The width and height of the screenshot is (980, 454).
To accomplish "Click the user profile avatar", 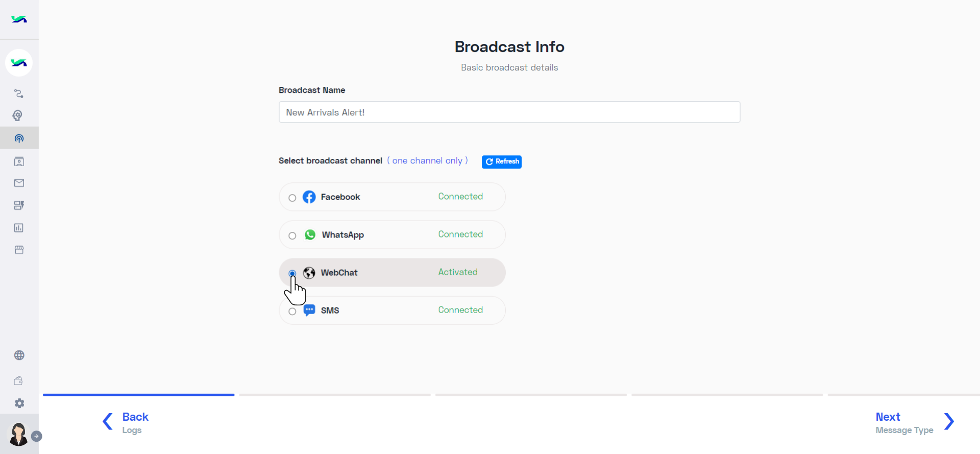I will coord(19,435).
